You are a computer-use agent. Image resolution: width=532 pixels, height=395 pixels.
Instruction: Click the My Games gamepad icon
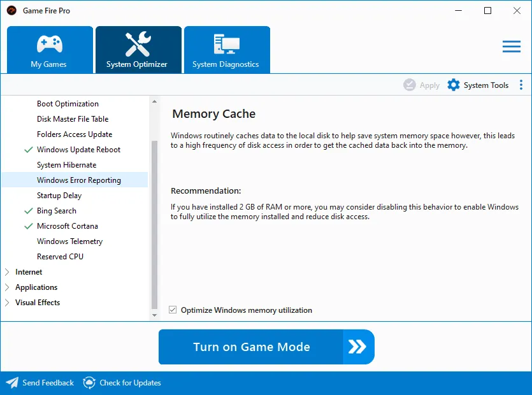[49, 44]
